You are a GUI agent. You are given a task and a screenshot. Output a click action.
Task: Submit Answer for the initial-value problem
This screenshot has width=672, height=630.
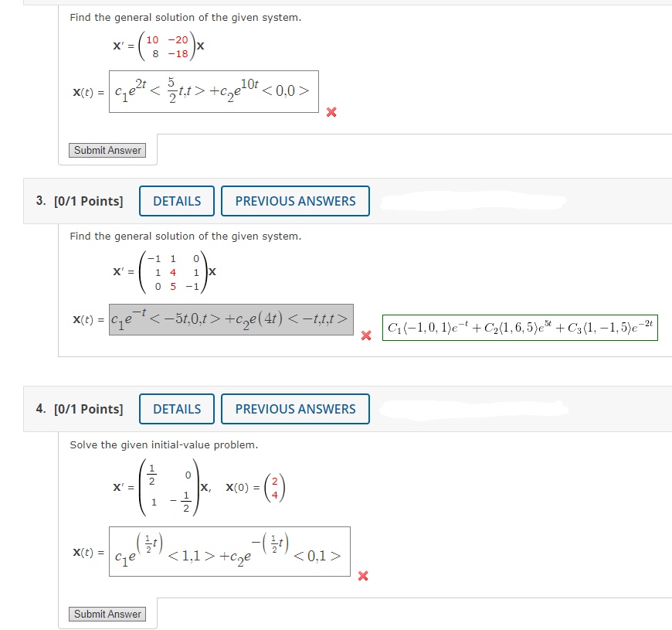click(107, 614)
